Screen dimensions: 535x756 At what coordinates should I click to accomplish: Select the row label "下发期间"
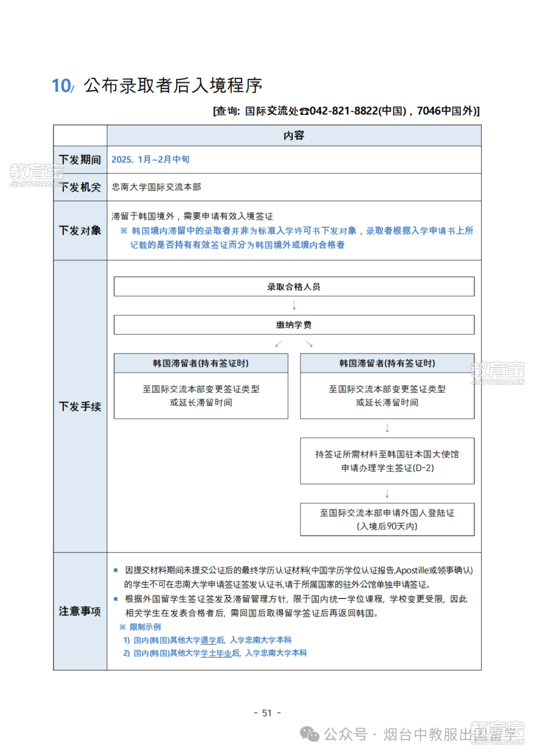point(80,160)
